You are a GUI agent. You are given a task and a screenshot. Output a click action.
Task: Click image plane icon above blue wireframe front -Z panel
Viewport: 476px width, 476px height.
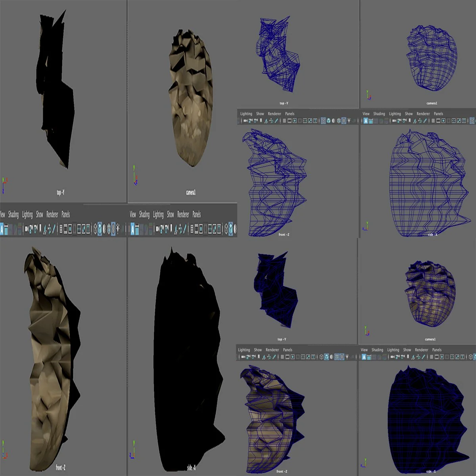pos(266,121)
